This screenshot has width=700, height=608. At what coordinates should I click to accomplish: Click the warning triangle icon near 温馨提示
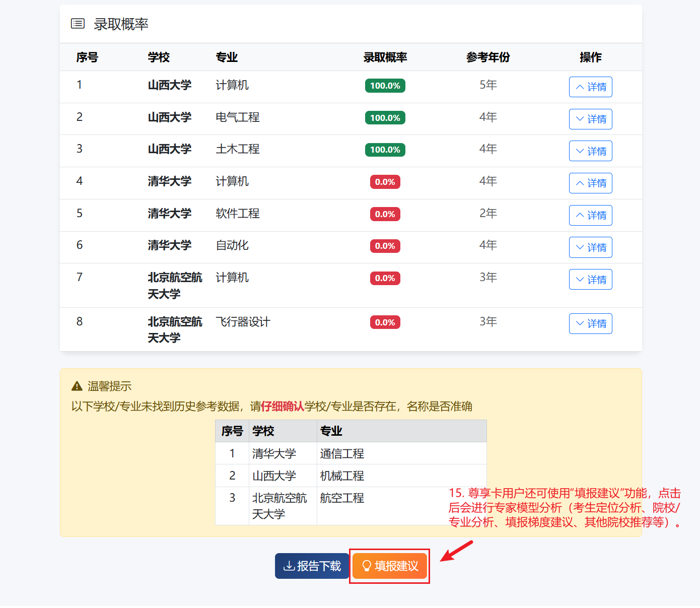(77, 386)
